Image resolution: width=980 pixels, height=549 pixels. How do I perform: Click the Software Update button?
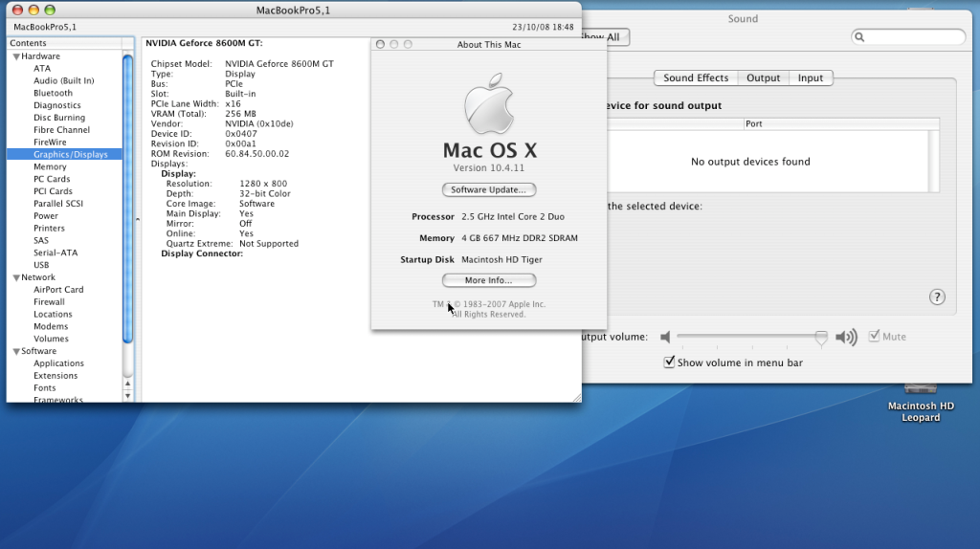(x=489, y=189)
